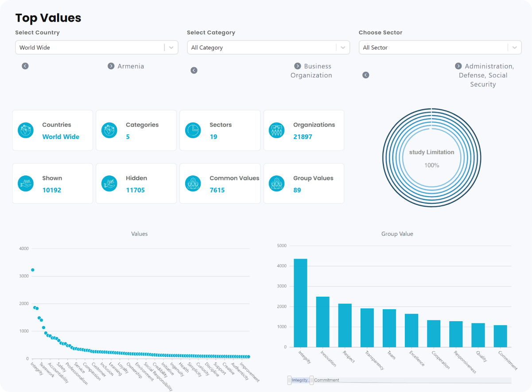Select the Business Organization category item
Viewport: 532px width, 392px height.
coord(312,71)
